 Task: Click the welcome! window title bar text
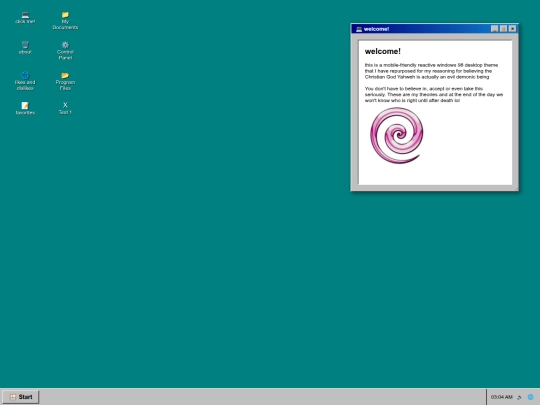point(376,29)
